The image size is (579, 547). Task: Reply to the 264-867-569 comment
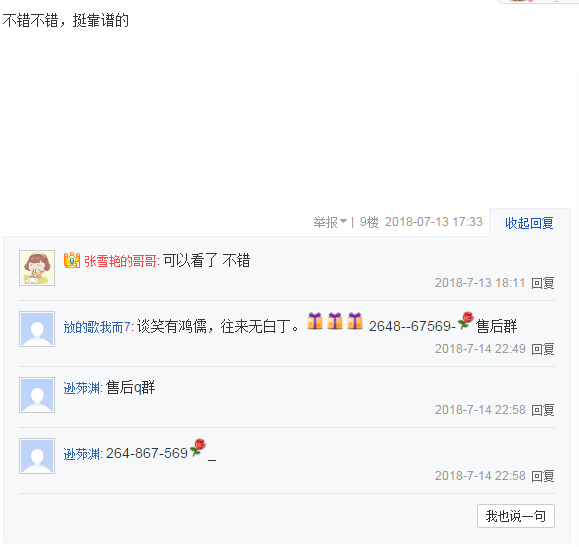click(543, 476)
